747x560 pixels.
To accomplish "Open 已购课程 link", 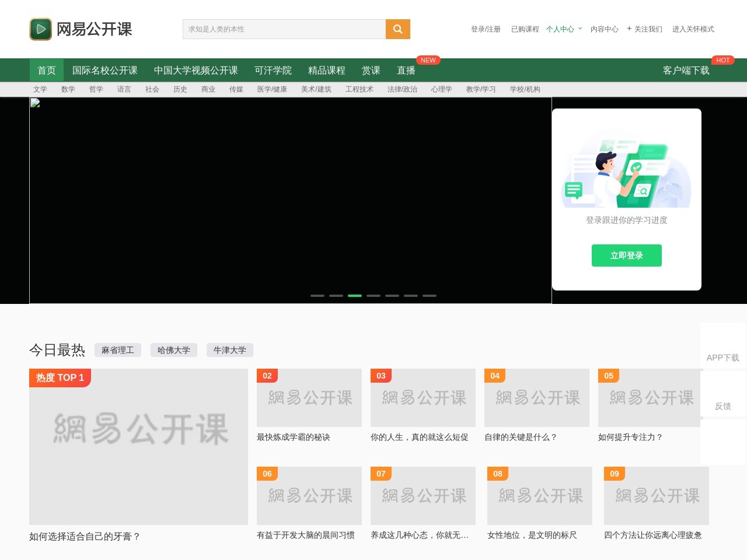I will (525, 29).
